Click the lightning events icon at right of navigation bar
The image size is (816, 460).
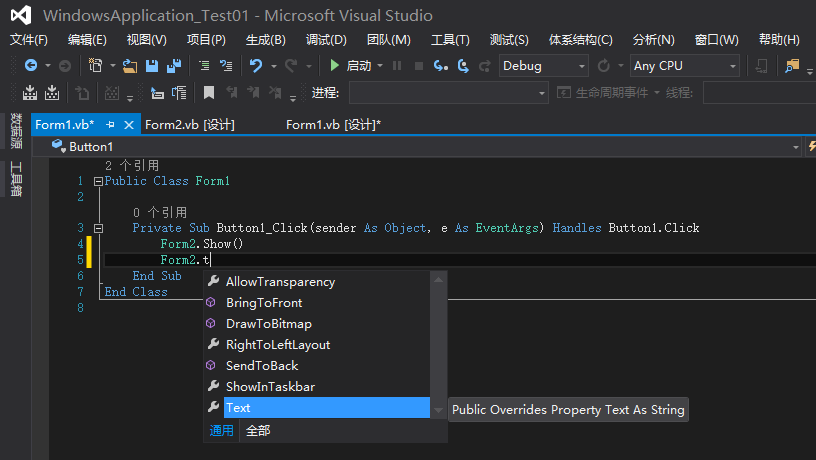811,147
